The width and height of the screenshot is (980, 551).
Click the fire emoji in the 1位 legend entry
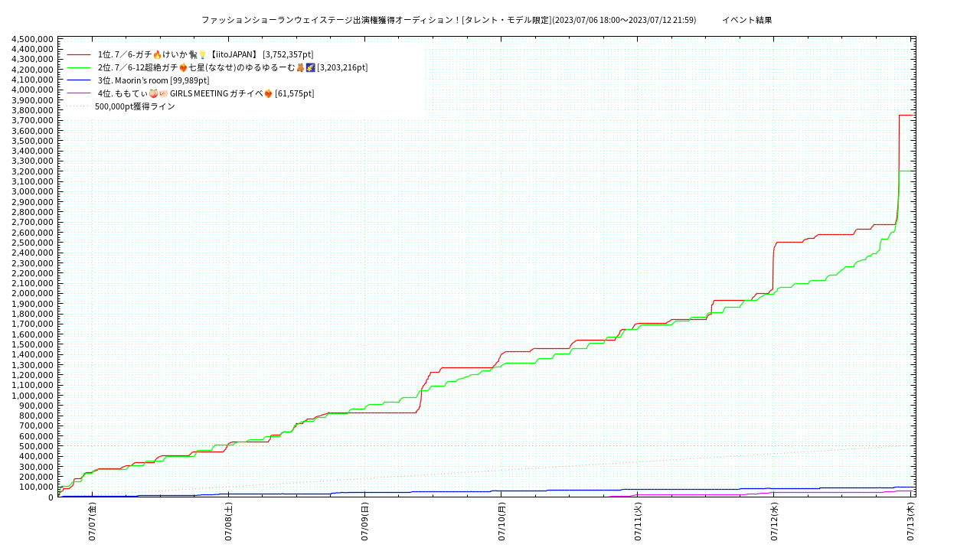(x=157, y=54)
